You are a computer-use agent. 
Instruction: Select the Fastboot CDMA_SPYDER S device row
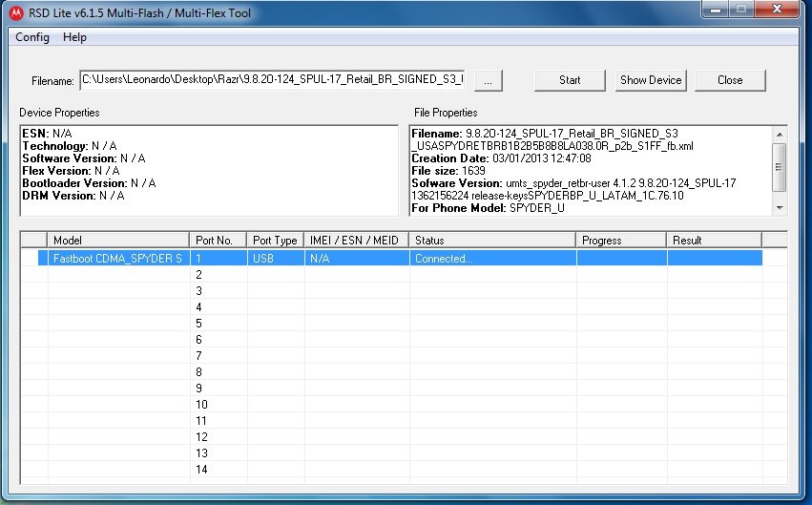[400, 258]
